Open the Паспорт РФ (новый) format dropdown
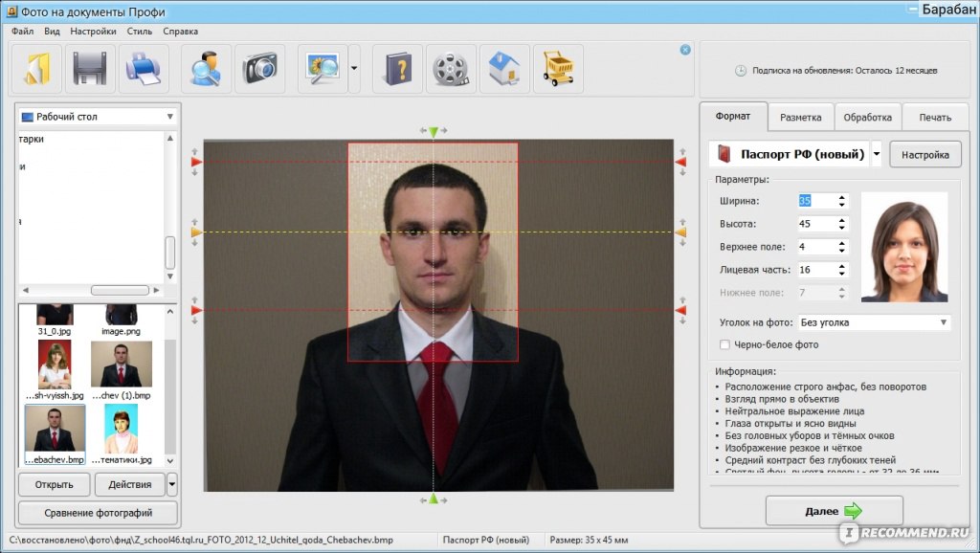Image resolution: width=980 pixels, height=553 pixels. [877, 154]
